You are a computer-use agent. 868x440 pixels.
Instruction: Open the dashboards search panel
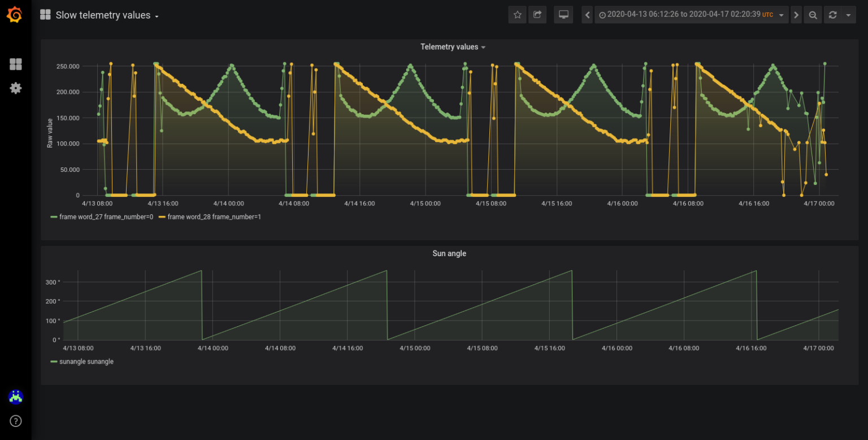coord(15,64)
